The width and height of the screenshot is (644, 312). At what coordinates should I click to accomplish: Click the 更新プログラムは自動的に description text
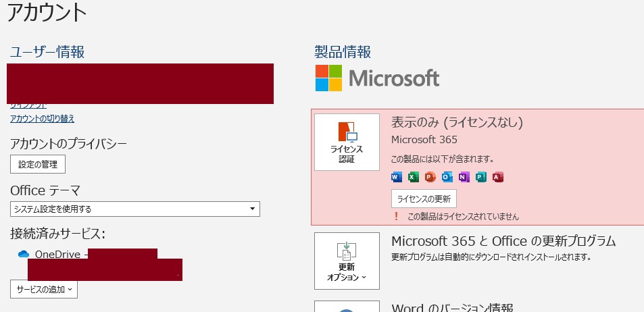(x=491, y=257)
